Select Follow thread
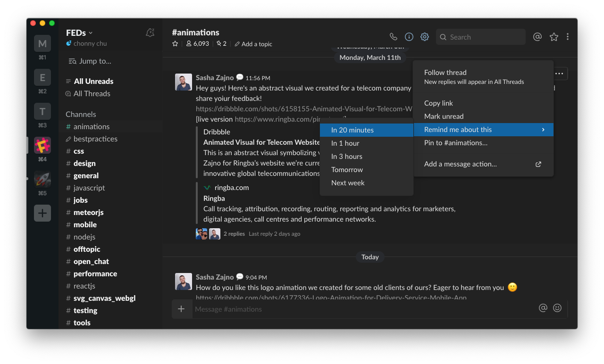604x364 pixels. click(x=483, y=77)
